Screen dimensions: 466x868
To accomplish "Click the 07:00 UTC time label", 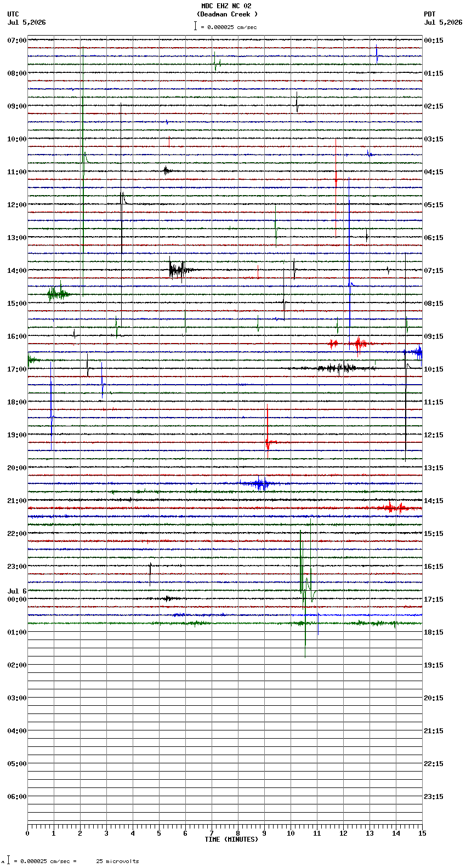I will 17,41.
